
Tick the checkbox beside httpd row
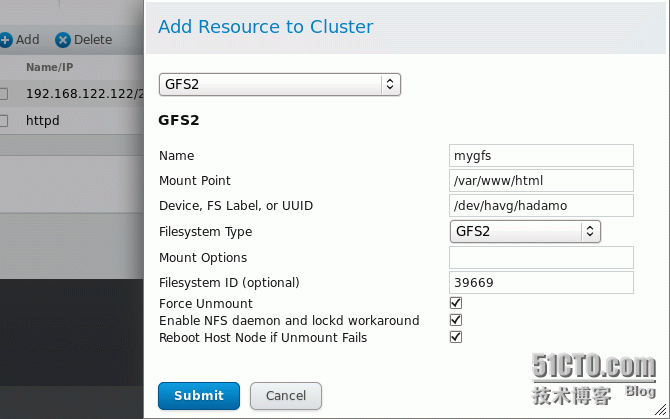[3, 121]
